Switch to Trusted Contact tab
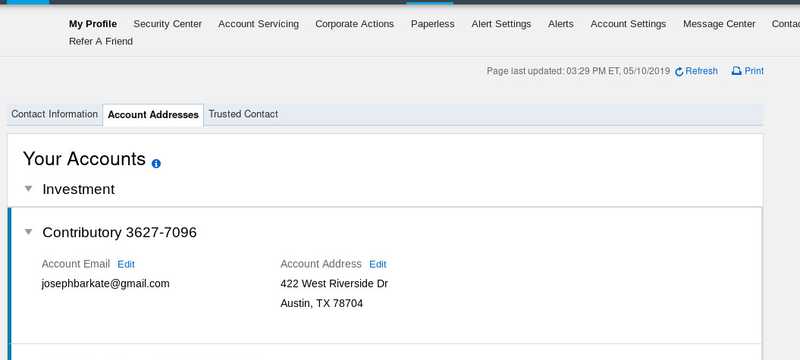This screenshot has width=800, height=360. coord(243,114)
